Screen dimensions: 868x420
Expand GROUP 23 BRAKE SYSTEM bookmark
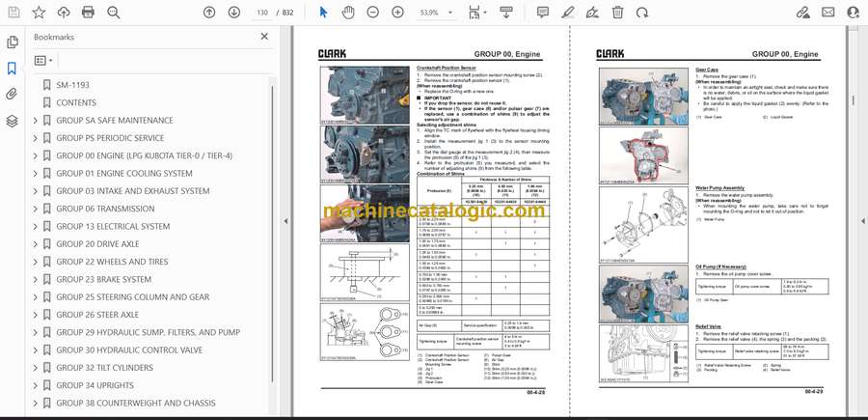(x=35, y=279)
